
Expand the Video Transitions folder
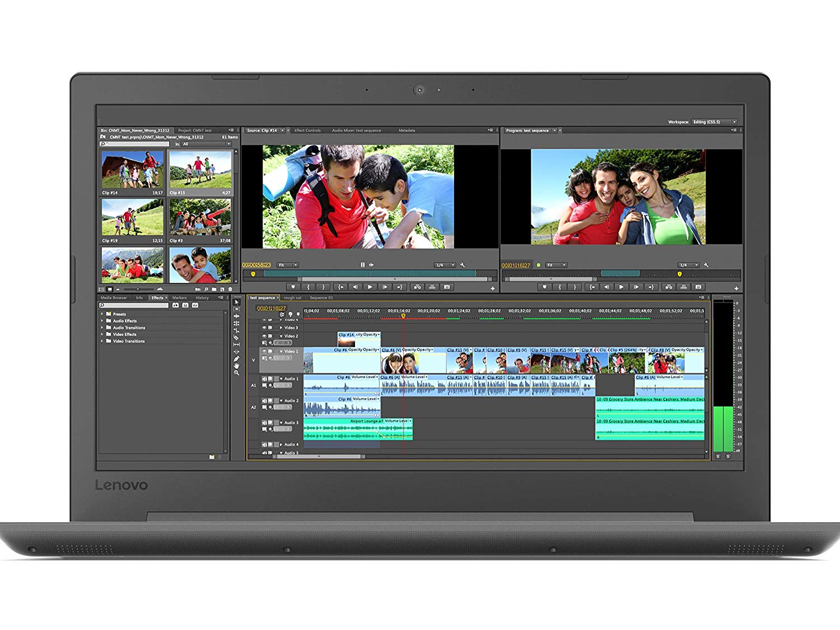tap(102, 341)
